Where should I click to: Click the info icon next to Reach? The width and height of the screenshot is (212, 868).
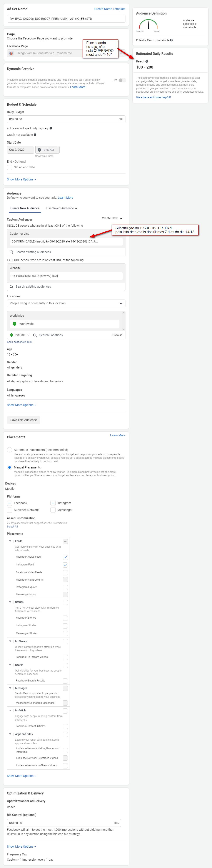pos(147,61)
